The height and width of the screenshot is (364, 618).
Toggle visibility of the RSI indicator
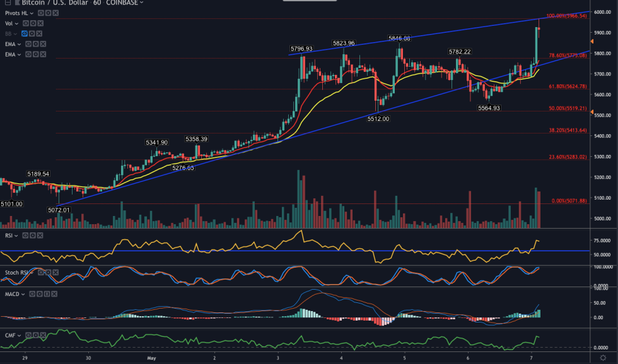26,236
